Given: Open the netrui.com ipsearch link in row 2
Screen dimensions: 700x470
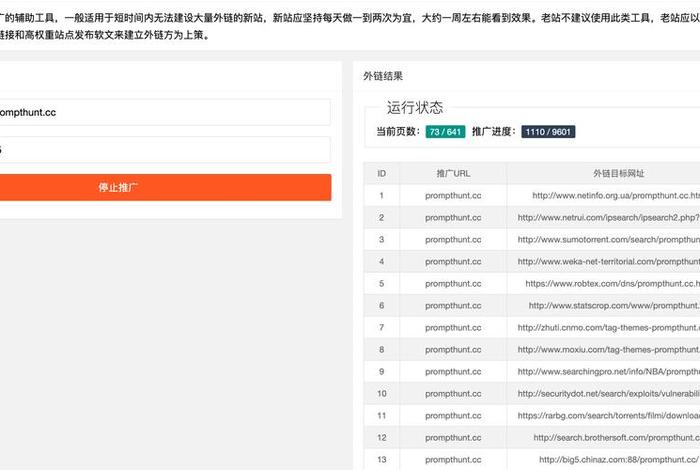Looking at the screenshot, I should click(609, 217).
